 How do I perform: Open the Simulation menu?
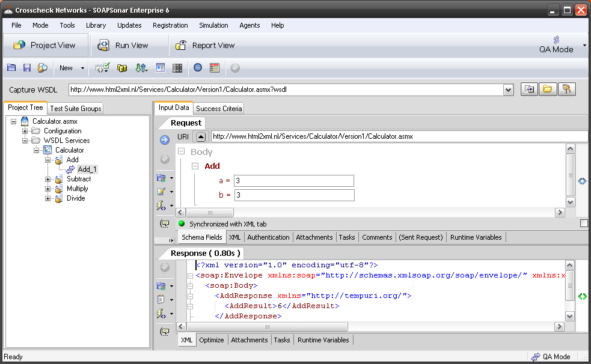tap(213, 25)
